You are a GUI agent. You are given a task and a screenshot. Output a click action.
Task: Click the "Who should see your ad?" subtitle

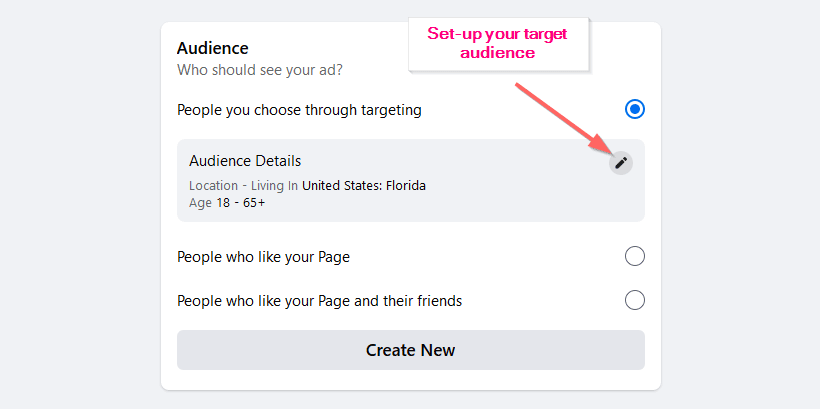click(259, 70)
